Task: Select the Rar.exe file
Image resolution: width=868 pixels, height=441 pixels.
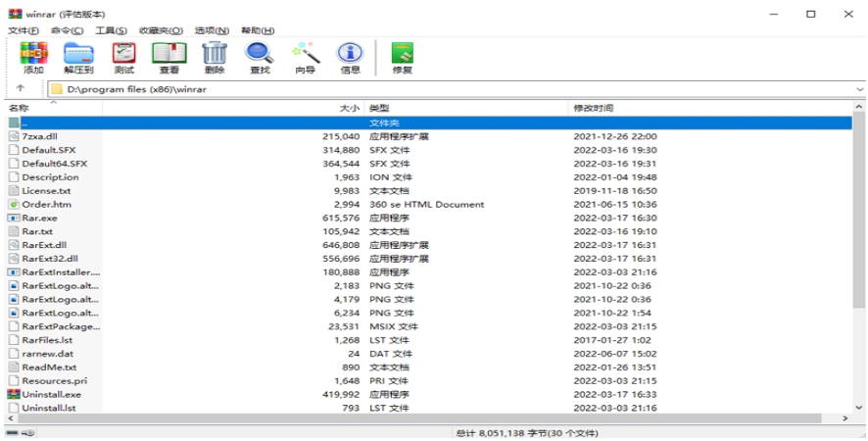Action: [39, 218]
